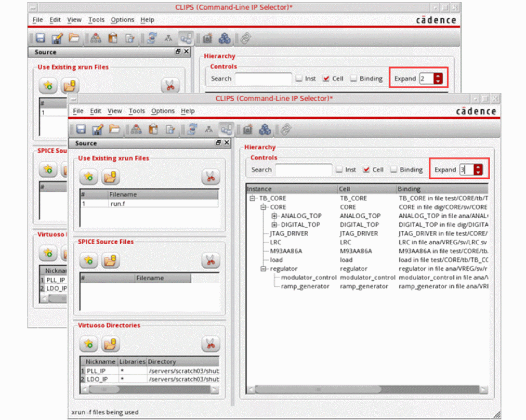Open File menu in back window
526x420 pixels.
coord(37,20)
